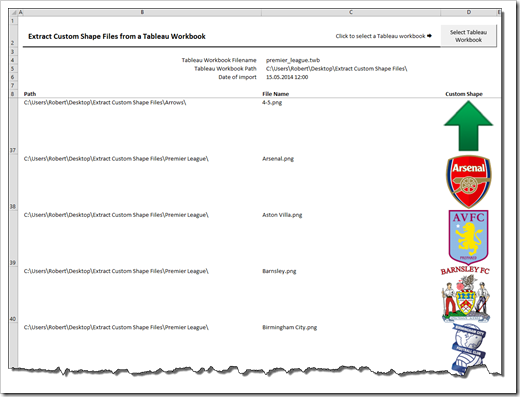
Task: Select the Barnsley FC crest image
Action: 466,295
